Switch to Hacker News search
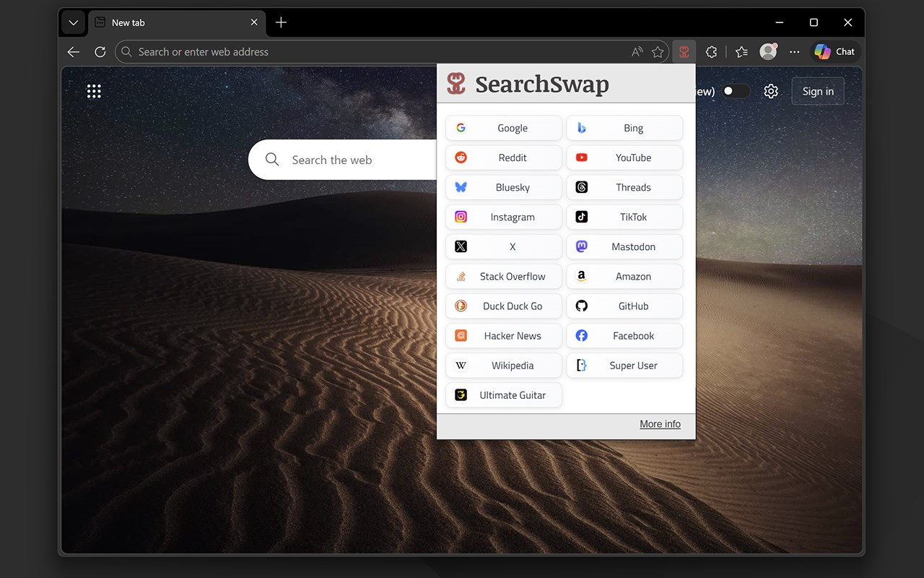 click(504, 335)
